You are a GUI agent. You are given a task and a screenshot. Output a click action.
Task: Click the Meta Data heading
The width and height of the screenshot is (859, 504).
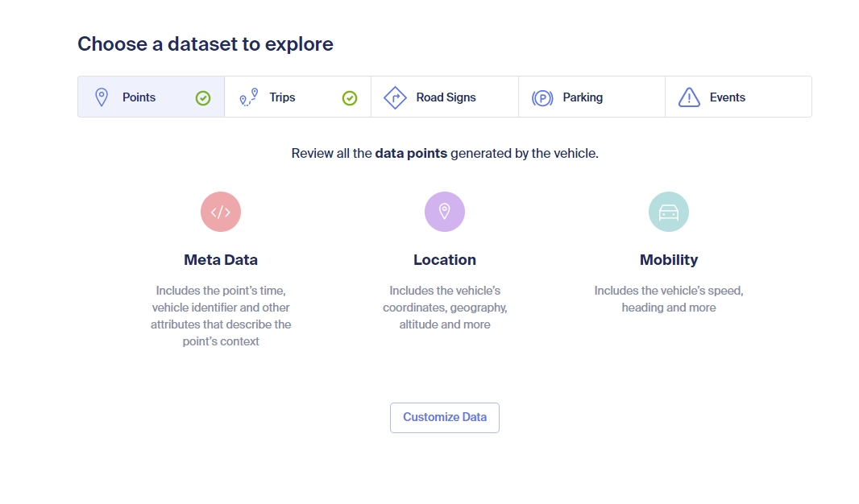pos(221,260)
